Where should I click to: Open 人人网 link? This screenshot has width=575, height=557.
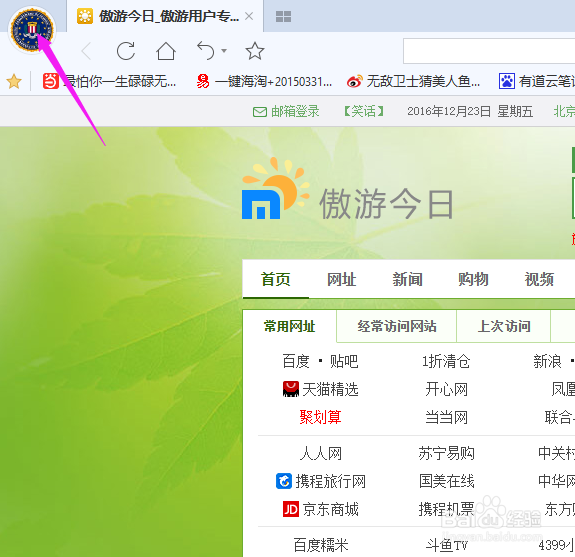[320, 454]
